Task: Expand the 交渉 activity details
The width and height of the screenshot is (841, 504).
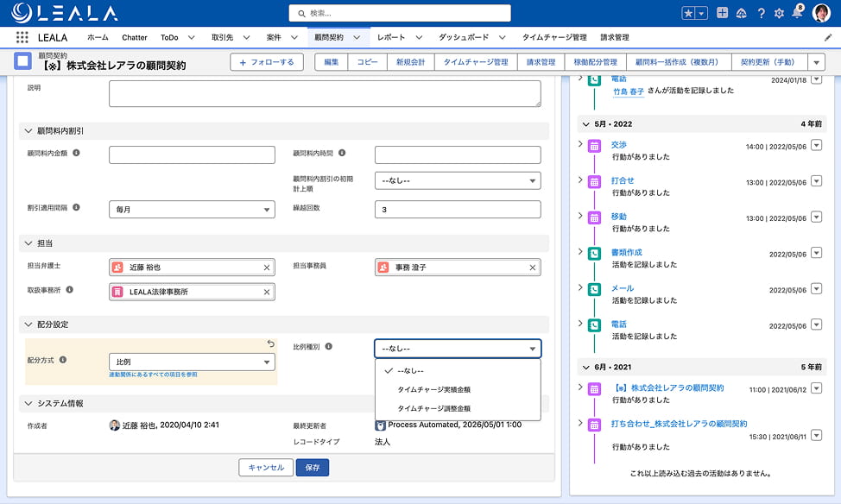Action: (579, 144)
